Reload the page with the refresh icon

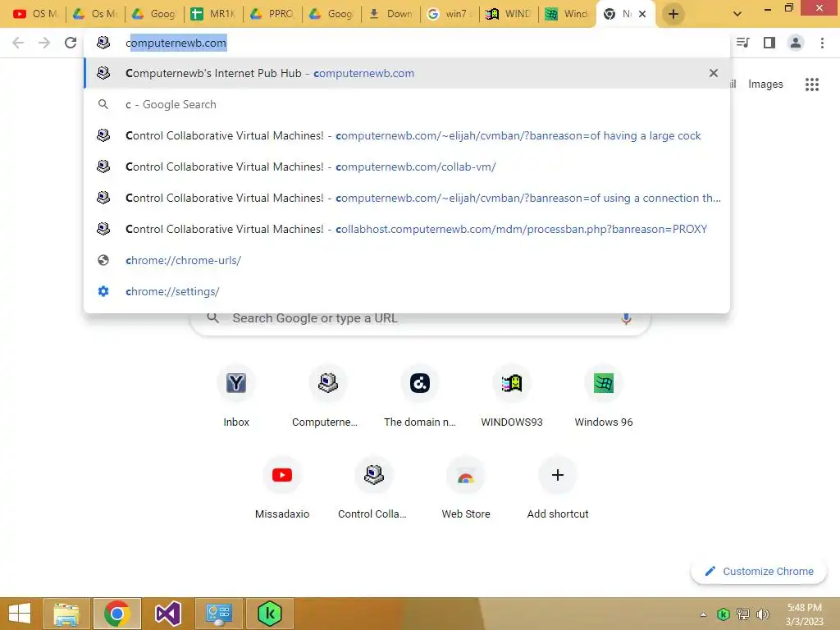coord(71,43)
